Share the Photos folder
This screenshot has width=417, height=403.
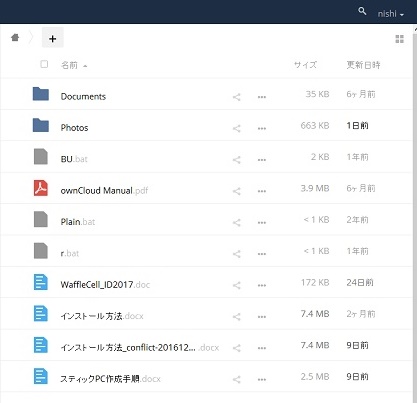point(237,128)
